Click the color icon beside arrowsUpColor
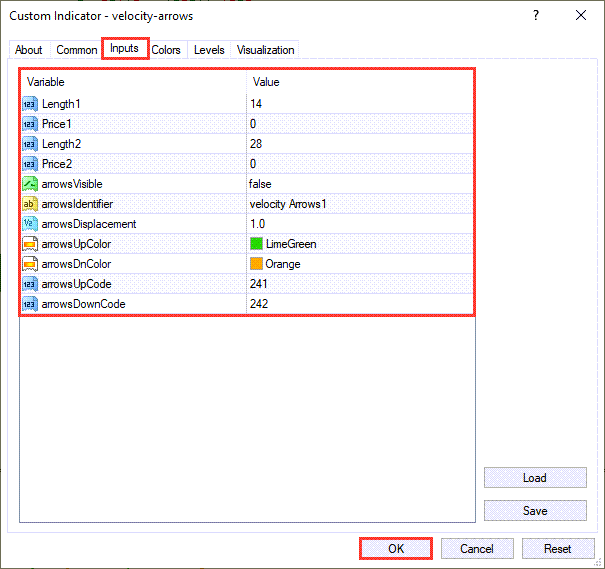The height and width of the screenshot is (569, 605). 29,244
